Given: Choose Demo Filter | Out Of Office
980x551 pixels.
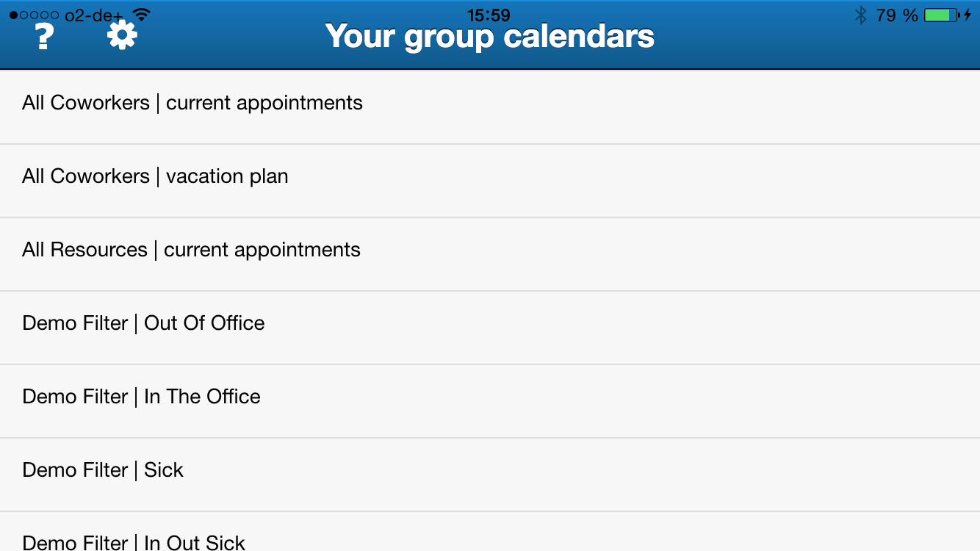Looking at the screenshot, I should (x=143, y=323).
